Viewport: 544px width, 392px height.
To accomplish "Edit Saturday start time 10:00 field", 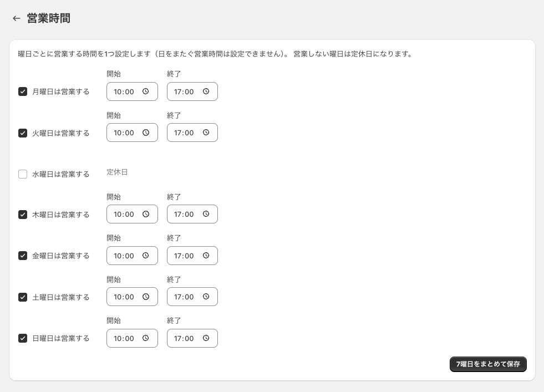I will [x=132, y=297].
